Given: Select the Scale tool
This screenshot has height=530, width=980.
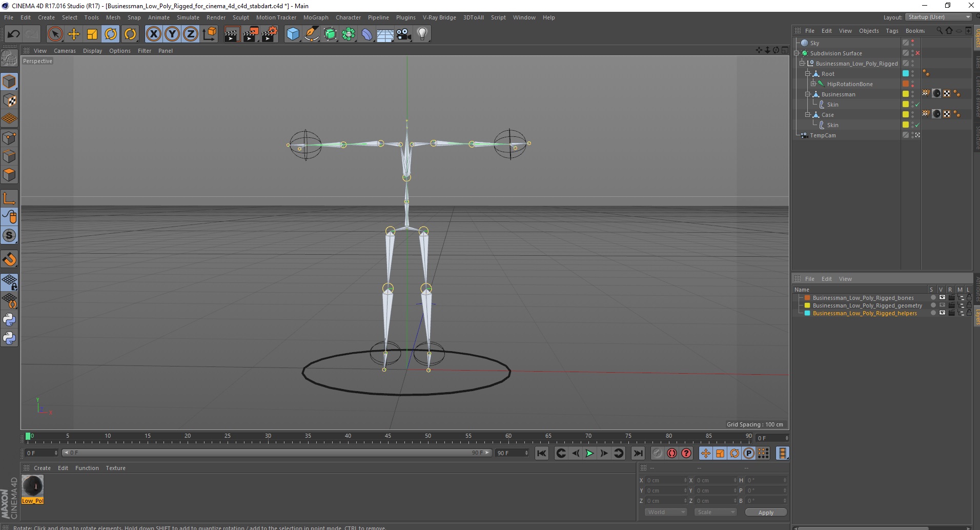Looking at the screenshot, I should coord(92,34).
